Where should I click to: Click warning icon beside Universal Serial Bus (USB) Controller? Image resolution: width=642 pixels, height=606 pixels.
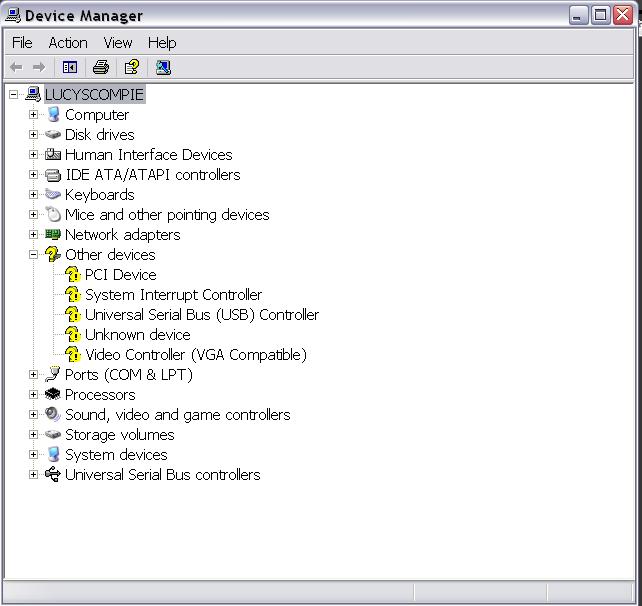73,314
